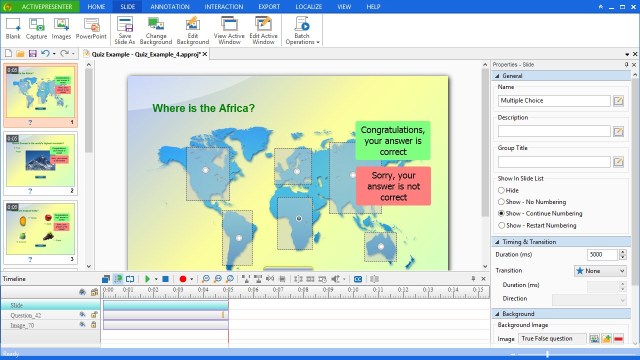
Task: Select Show - Continue Numbering option
Action: 501,213
